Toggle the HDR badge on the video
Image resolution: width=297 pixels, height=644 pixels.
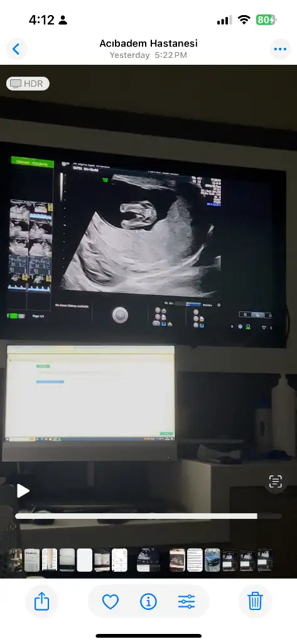pyautogui.click(x=28, y=84)
